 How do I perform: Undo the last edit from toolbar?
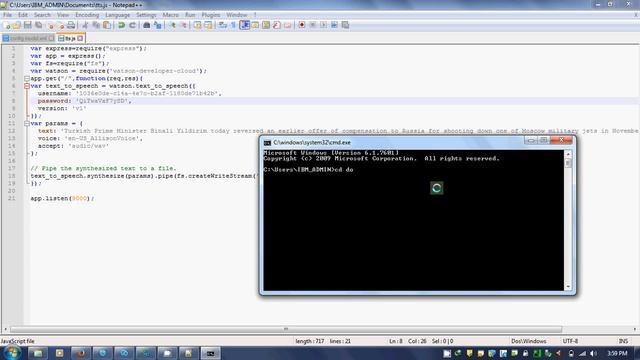point(122,25)
